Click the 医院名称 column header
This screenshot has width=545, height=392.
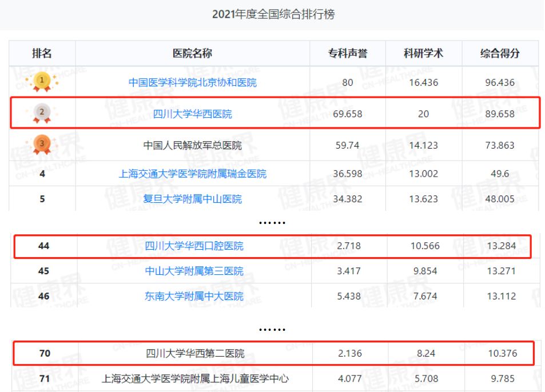(192, 54)
